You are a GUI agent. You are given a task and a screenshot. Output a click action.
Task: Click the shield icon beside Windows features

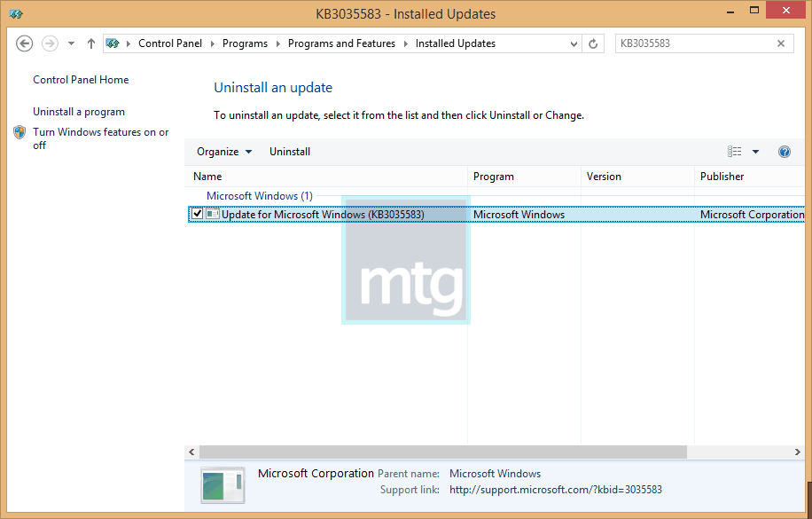click(x=20, y=132)
